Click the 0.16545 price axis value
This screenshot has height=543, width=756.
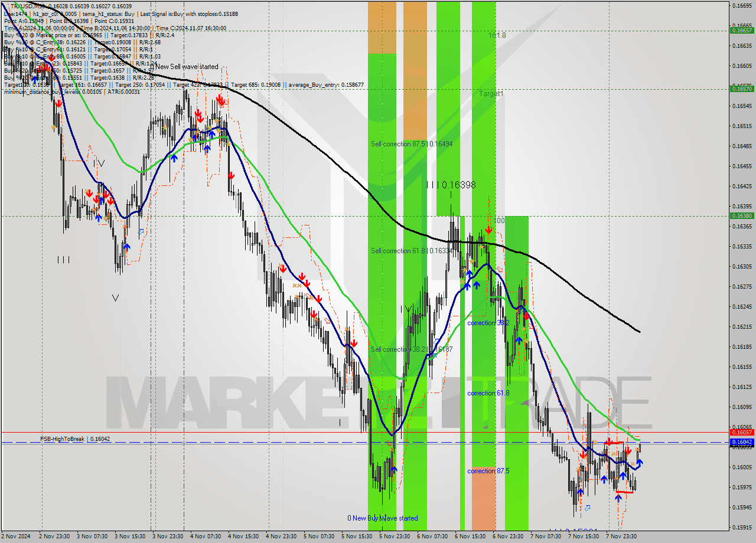click(742, 106)
